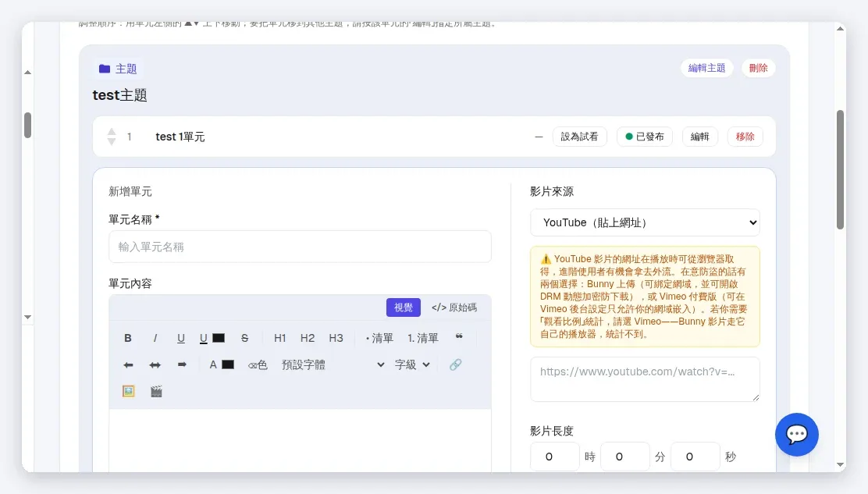This screenshot has height=494, width=868.
Task: Click inside the 單元內容 editor body
Action: coord(300,440)
